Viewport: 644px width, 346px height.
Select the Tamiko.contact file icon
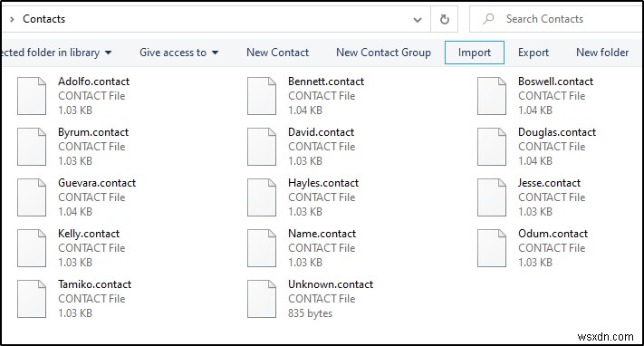(32, 299)
